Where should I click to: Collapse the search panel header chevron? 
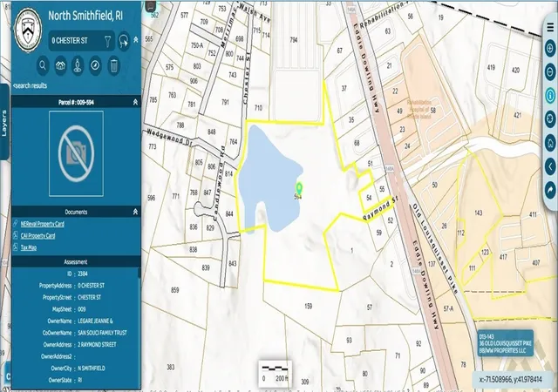tap(136, 40)
